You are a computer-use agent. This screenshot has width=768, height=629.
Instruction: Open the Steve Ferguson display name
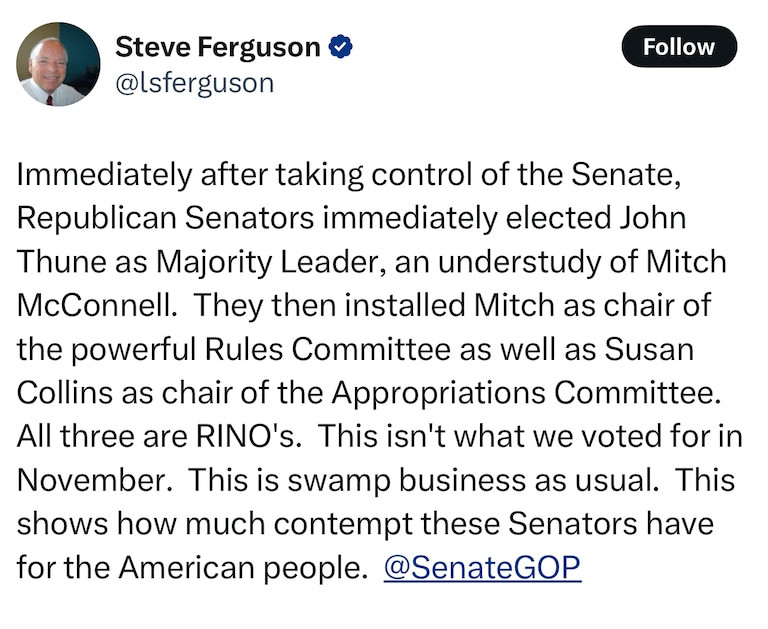click(x=217, y=46)
